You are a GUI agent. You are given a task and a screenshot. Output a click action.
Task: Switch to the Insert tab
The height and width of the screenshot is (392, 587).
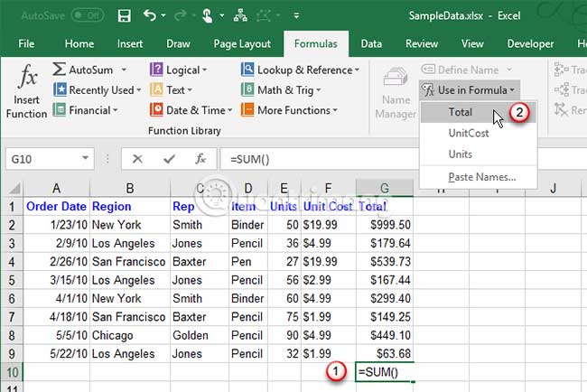click(129, 43)
